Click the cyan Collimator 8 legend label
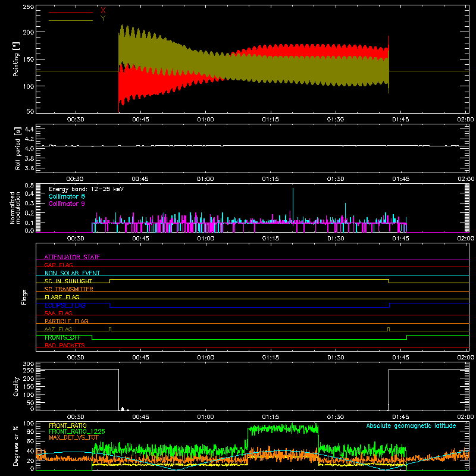Viewport: 476px width, 476px height. [67, 196]
